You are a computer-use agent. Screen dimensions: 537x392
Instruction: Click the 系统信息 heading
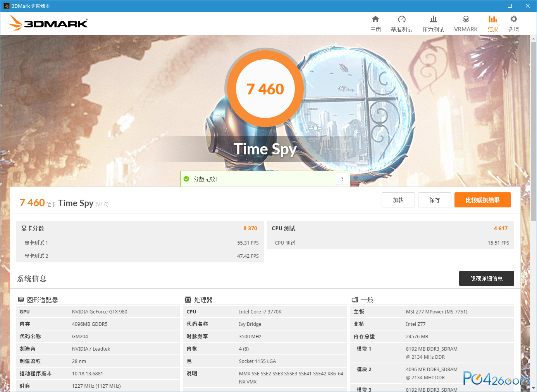coord(32,279)
